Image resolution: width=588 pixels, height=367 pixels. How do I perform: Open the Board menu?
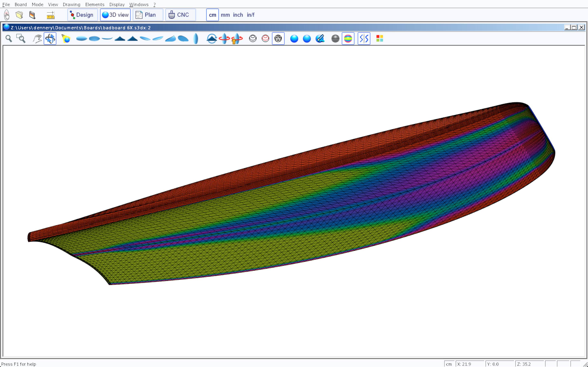[x=21, y=4]
